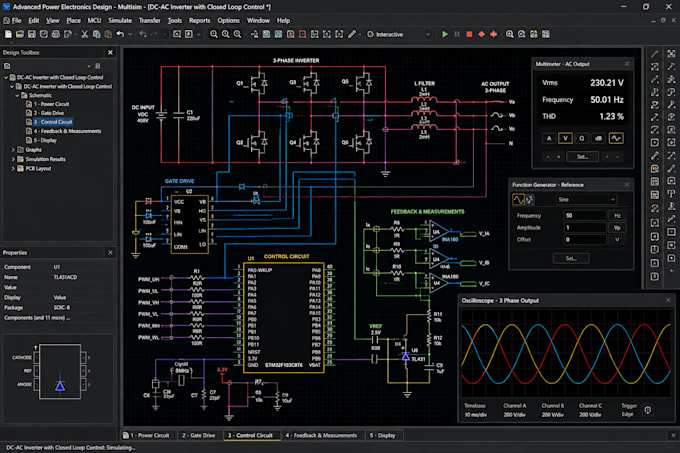
Task: Click the Save file toolbar icon
Action: pyautogui.click(x=32, y=34)
